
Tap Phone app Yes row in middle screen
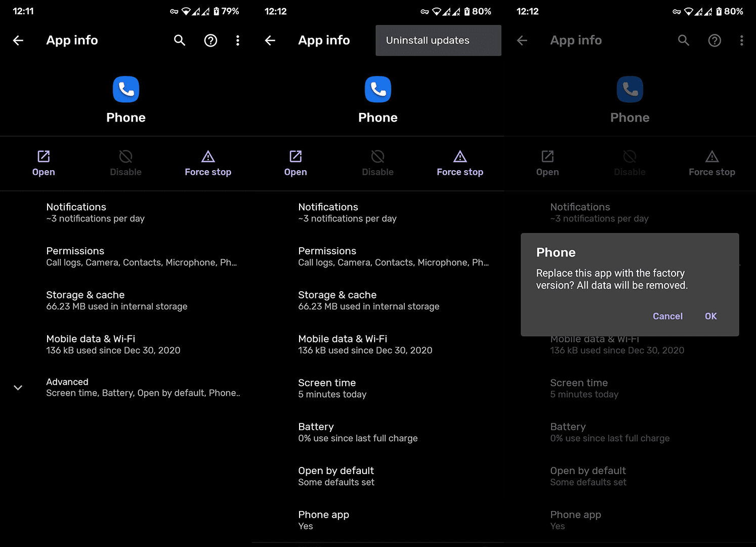point(378,520)
